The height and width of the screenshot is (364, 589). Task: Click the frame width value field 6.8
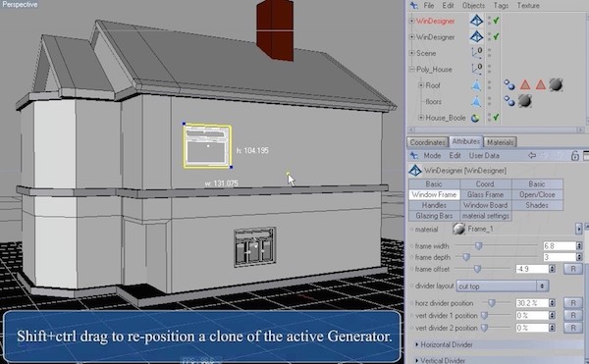point(560,246)
